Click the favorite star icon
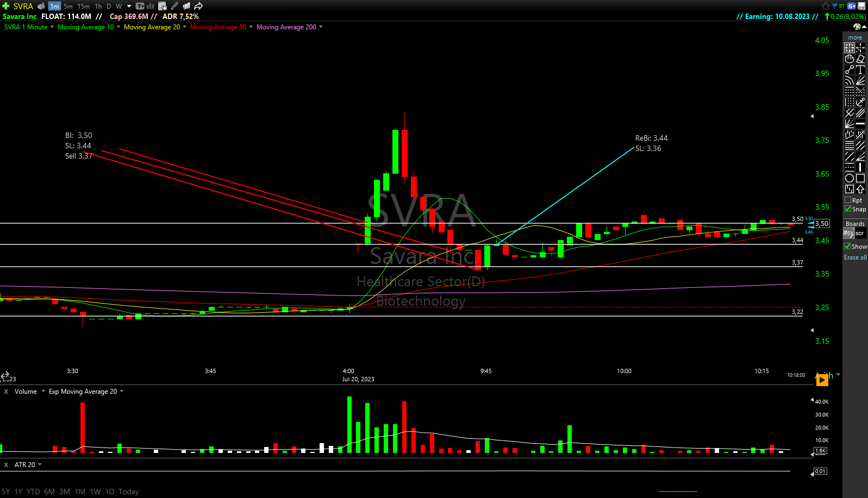This screenshot has width=868, height=498. click(826, 6)
